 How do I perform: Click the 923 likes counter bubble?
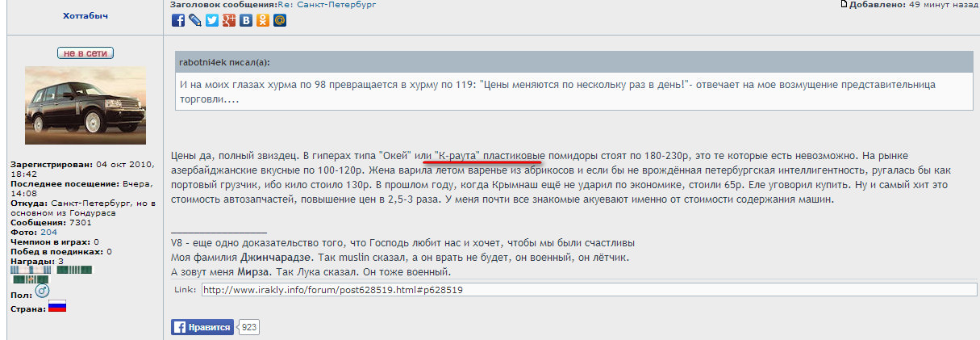(250, 327)
